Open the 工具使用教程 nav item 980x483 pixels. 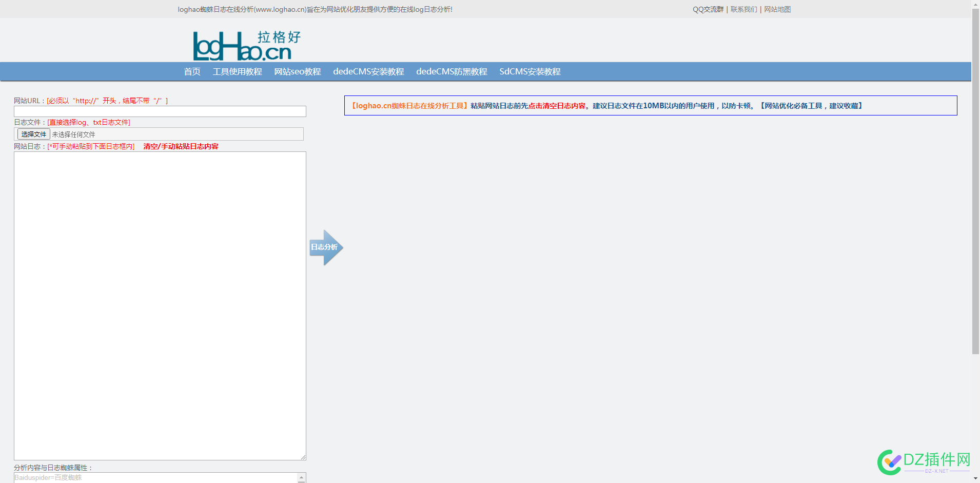237,72
